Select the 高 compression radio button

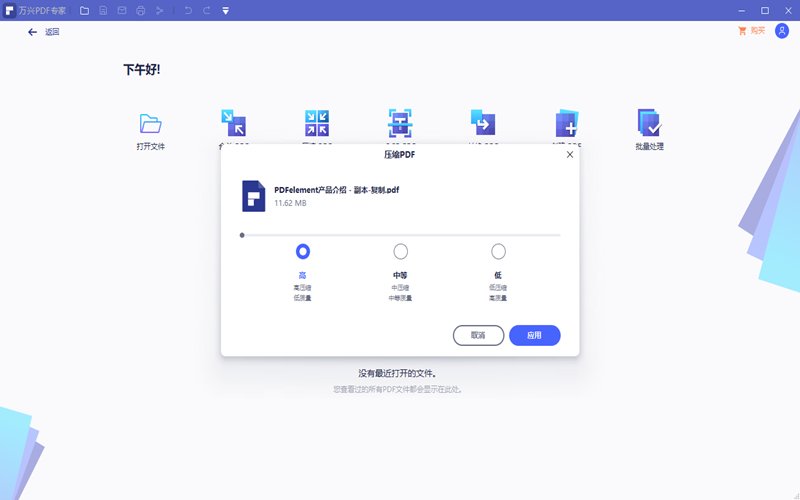pos(303,251)
